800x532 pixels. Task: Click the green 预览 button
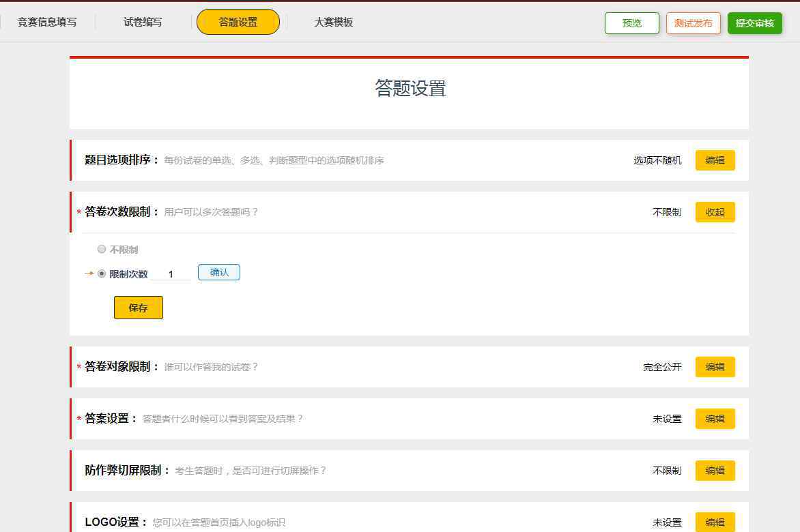tap(631, 23)
